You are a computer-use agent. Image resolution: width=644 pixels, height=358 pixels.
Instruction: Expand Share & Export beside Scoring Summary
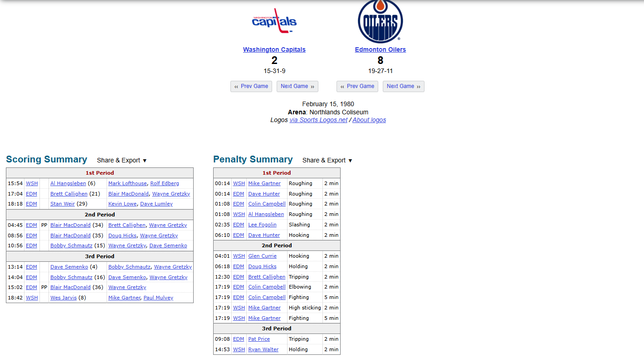tap(122, 160)
